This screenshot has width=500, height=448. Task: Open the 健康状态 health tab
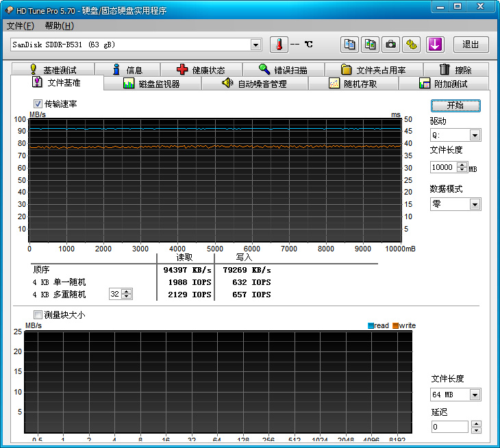[x=201, y=69]
